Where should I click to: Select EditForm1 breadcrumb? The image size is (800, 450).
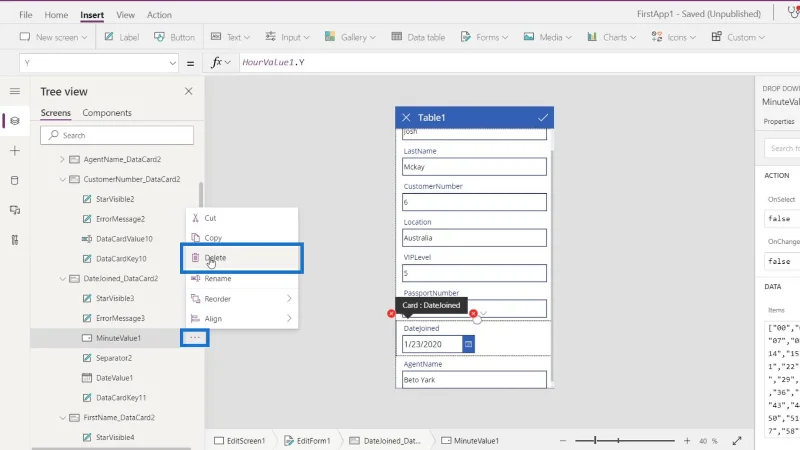[x=307, y=440]
